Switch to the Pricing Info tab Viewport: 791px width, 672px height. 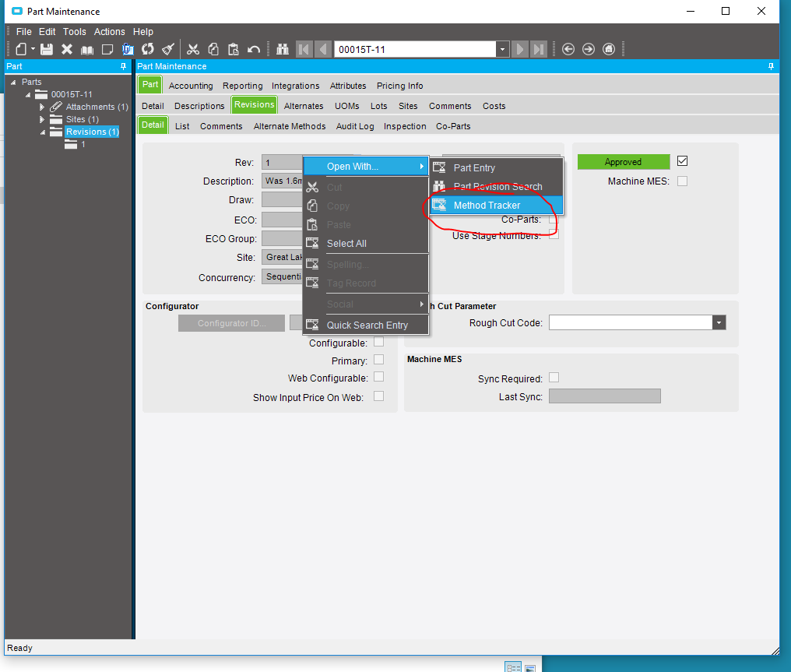pyautogui.click(x=399, y=86)
